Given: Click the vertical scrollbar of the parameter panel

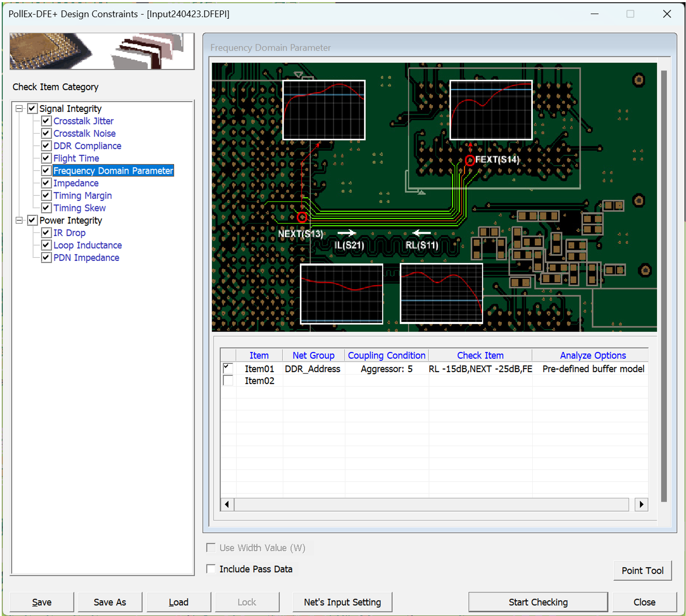Looking at the screenshot, I should 664,286.
